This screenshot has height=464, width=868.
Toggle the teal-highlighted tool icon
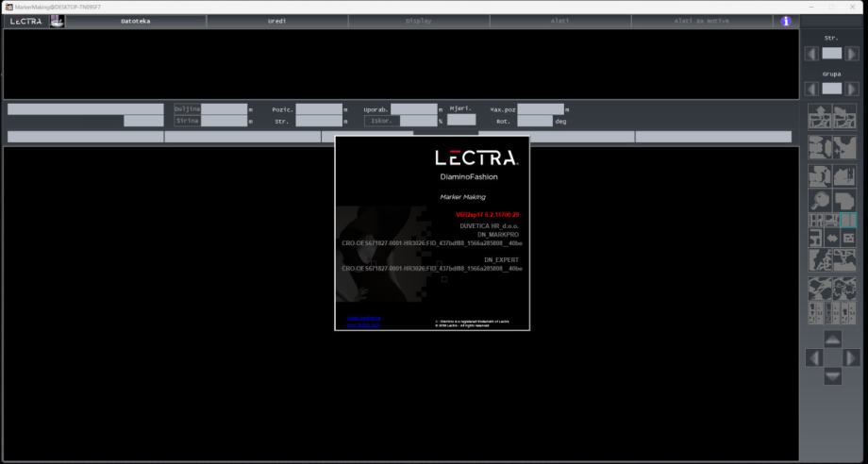pos(848,221)
